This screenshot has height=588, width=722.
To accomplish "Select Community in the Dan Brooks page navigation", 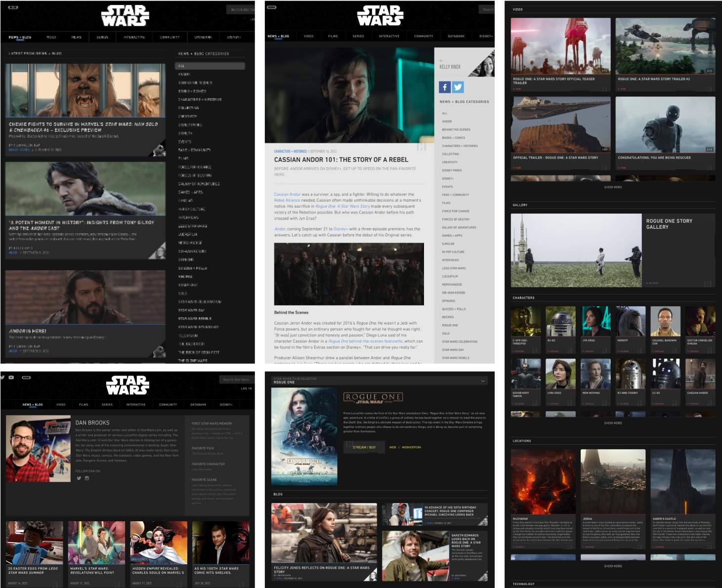I will (168, 405).
